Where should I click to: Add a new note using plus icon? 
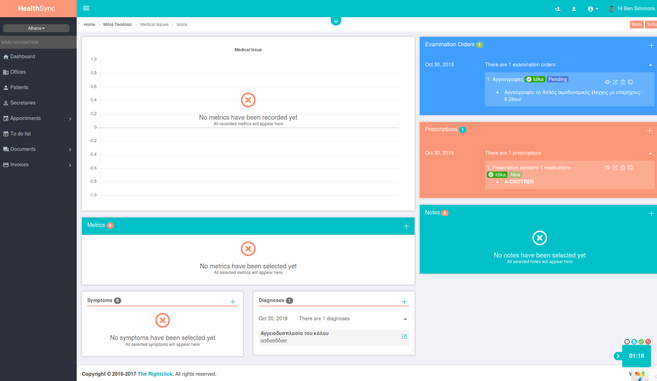coord(651,213)
